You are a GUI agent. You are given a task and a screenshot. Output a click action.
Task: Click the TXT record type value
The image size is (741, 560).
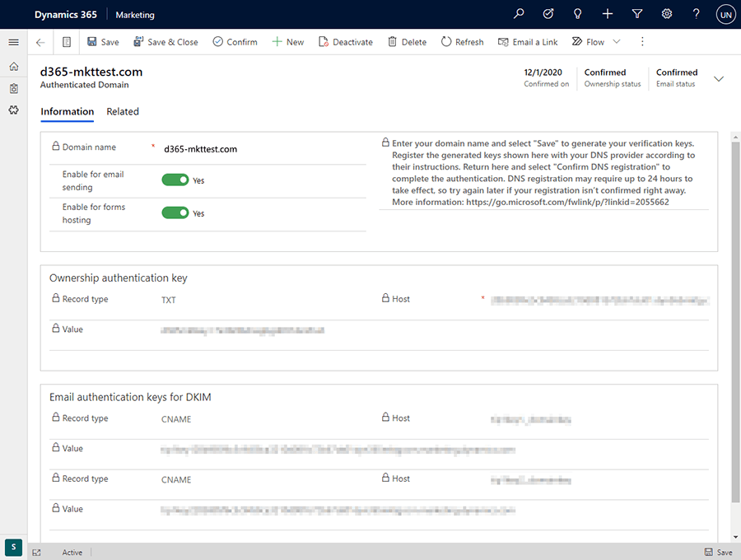click(169, 300)
